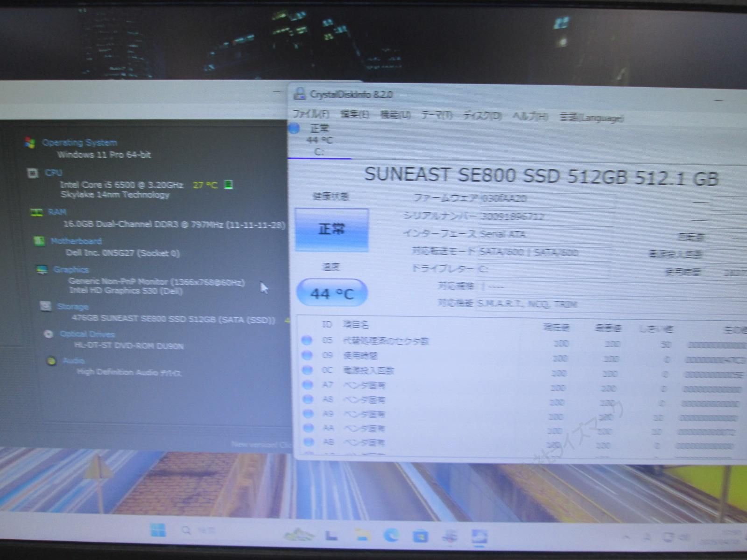The width and height of the screenshot is (747, 560).
Task: Select the 電源投入回数 SMART row 0C
Action: pyautogui.click(x=523, y=372)
